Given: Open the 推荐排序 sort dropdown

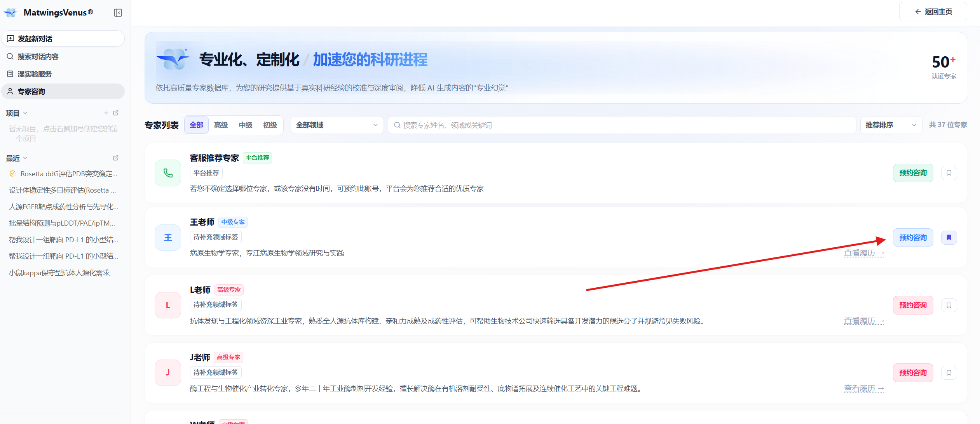Looking at the screenshot, I should [x=891, y=125].
